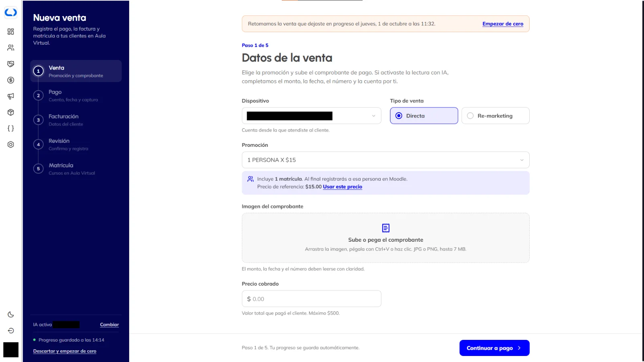
Task: Click Descartar y empezar de cero
Action: coord(65,351)
